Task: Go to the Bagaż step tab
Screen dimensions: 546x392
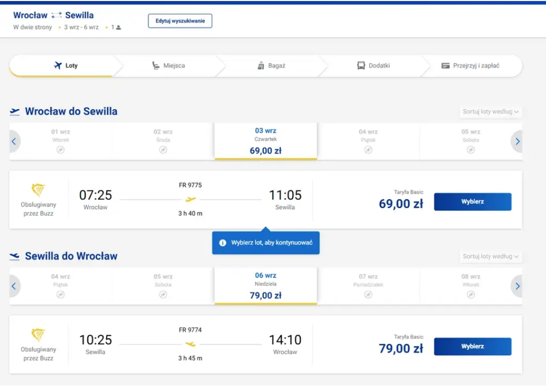Action: [x=271, y=66]
